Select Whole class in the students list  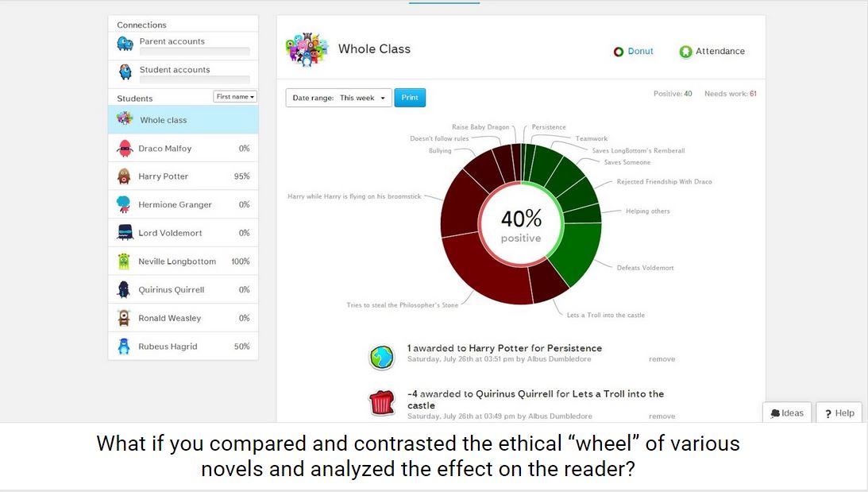coord(183,120)
